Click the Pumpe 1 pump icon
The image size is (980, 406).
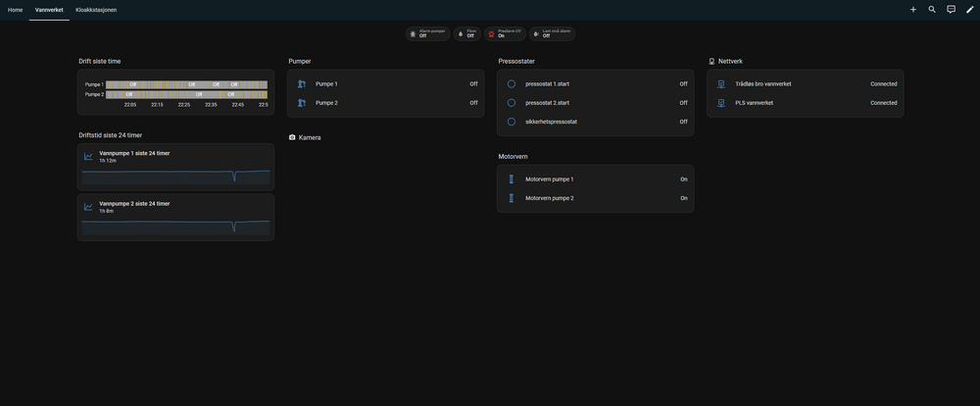tap(302, 84)
